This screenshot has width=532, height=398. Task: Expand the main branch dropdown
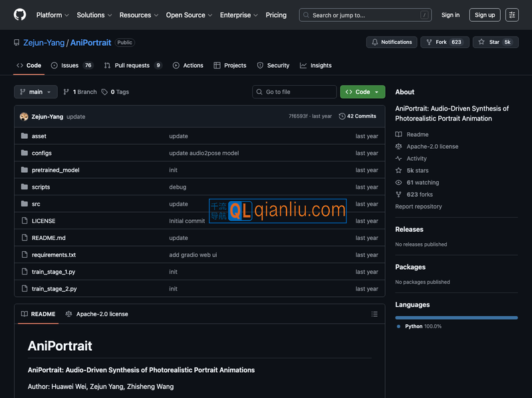coord(36,92)
